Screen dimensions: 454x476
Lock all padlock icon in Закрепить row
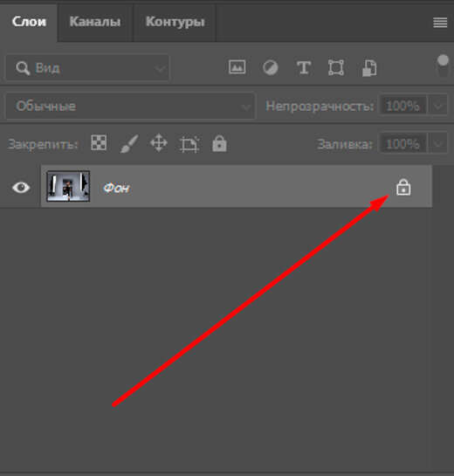click(219, 143)
